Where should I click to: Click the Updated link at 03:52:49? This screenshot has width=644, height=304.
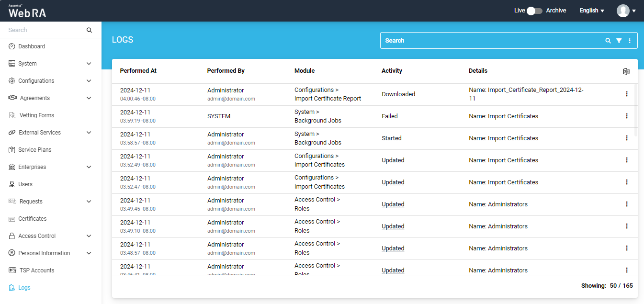(x=393, y=160)
